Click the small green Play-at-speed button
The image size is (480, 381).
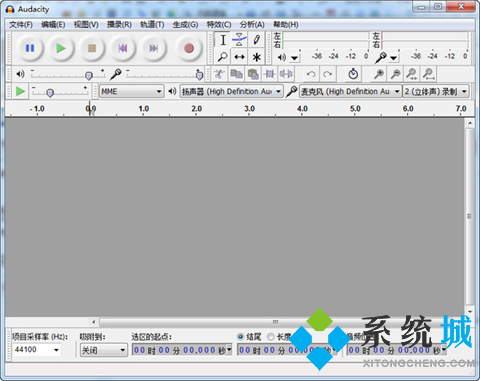20,91
